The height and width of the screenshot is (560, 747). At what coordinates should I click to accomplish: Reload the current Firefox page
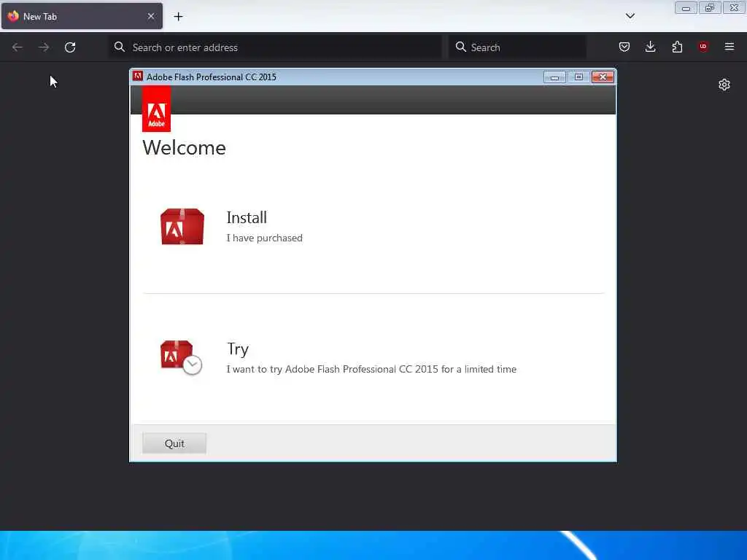[x=70, y=47]
